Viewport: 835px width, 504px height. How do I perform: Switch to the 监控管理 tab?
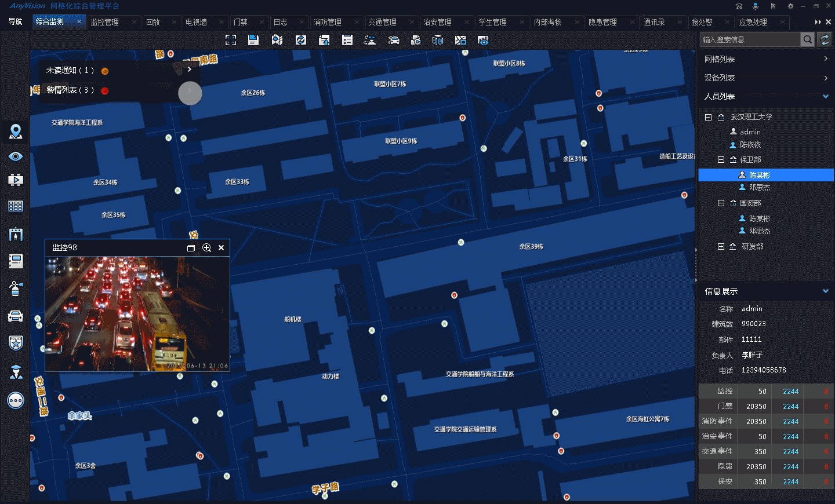[x=105, y=22]
